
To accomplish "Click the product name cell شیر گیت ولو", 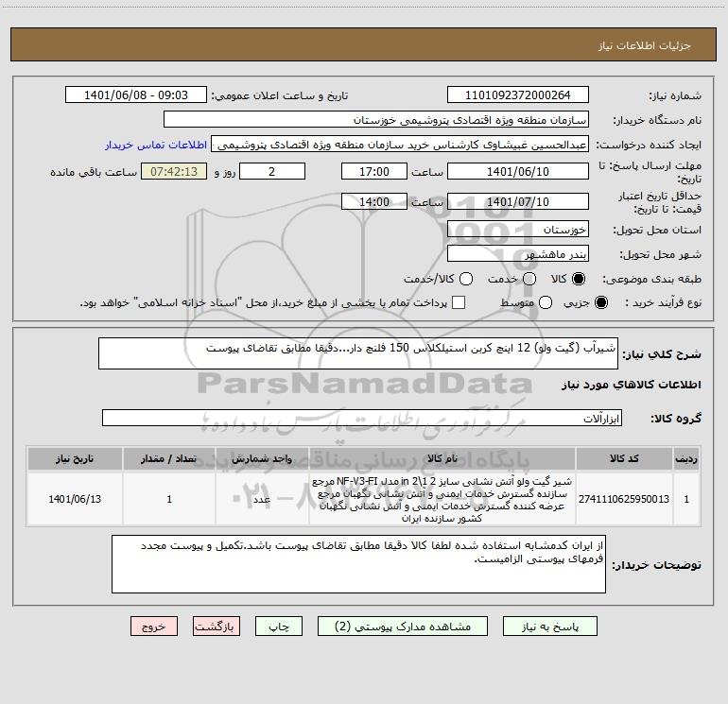I will pyautogui.click(x=442, y=499).
